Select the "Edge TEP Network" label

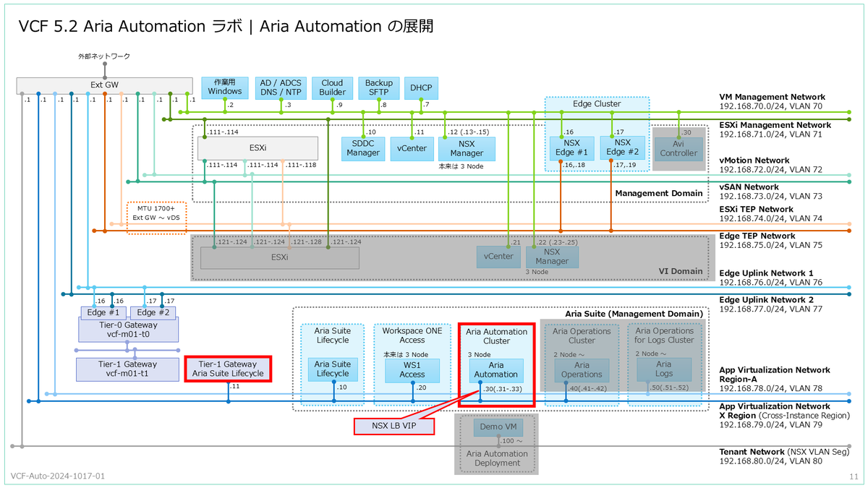757,236
